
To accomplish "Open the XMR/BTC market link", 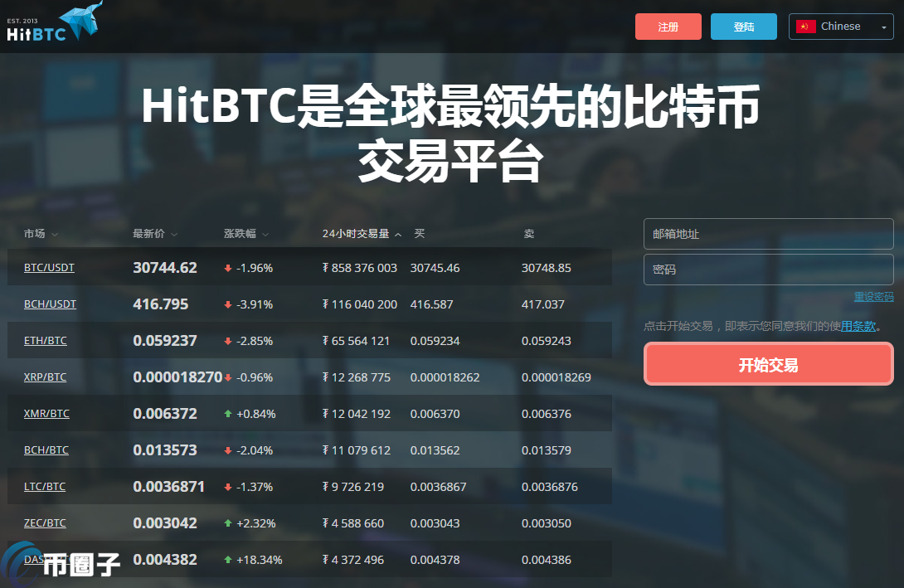I will pyautogui.click(x=46, y=413).
